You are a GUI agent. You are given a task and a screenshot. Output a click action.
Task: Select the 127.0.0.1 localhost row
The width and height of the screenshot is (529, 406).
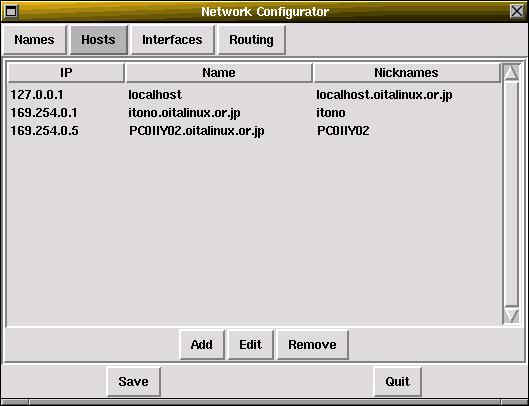pos(254,94)
